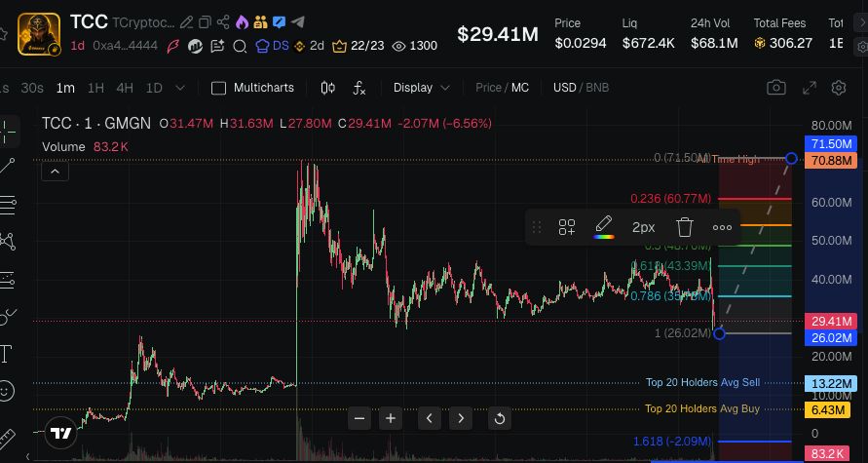The image size is (868, 463).
Task: Click the purple flame icon
Action: (242, 22)
